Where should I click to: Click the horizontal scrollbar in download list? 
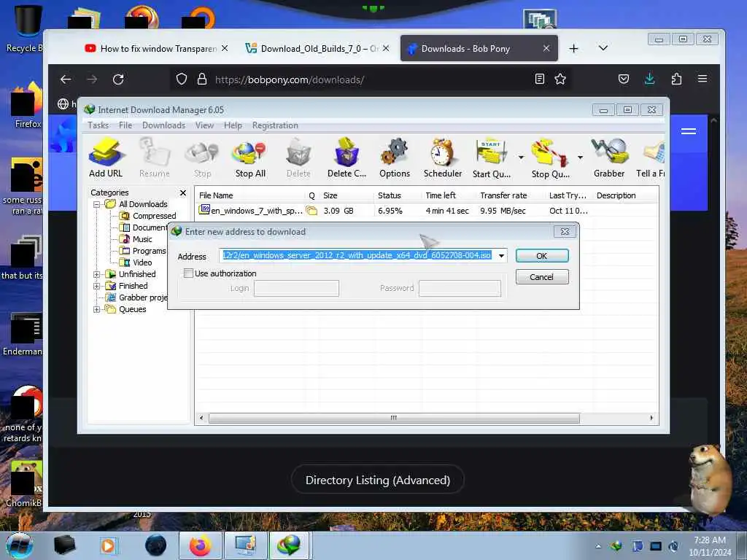click(394, 418)
